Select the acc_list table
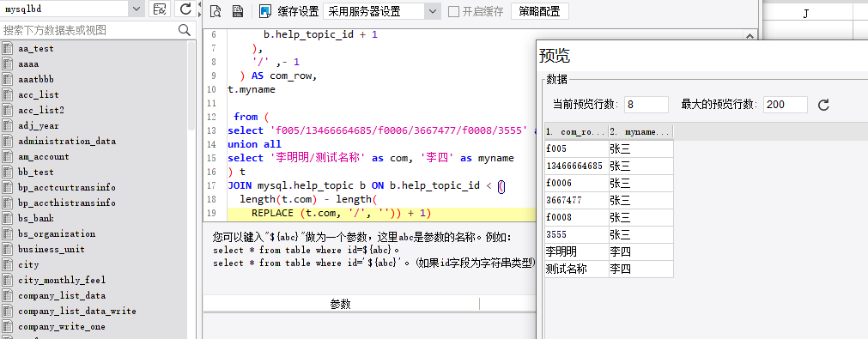Image resolution: width=868 pixels, height=339 pixels. [x=38, y=95]
